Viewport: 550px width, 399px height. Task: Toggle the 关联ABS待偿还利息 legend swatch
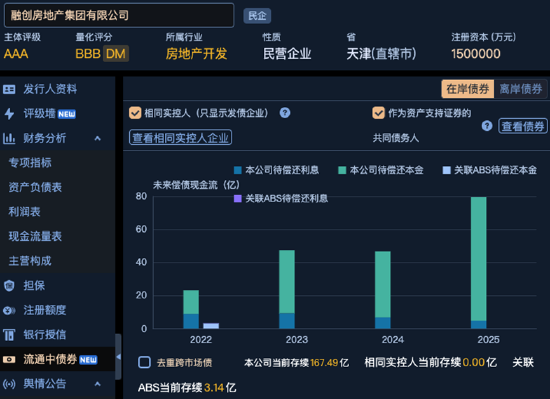237,199
